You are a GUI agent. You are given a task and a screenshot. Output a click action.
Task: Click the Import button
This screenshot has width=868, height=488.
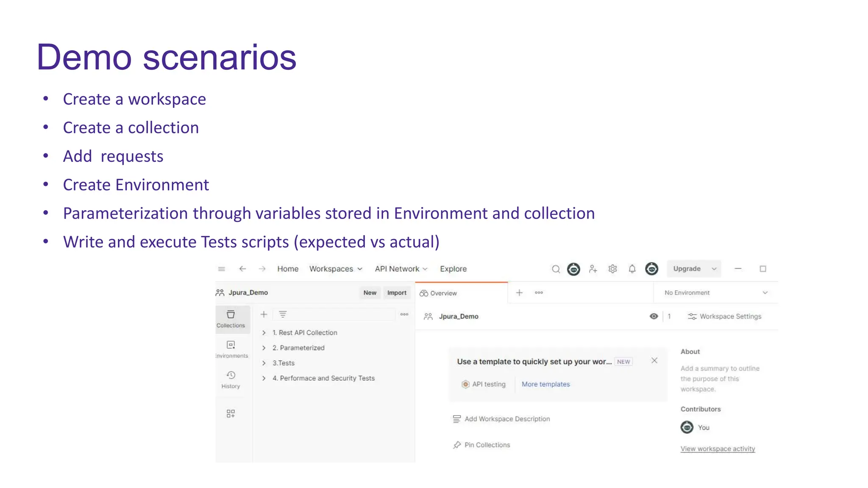coord(397,293)
